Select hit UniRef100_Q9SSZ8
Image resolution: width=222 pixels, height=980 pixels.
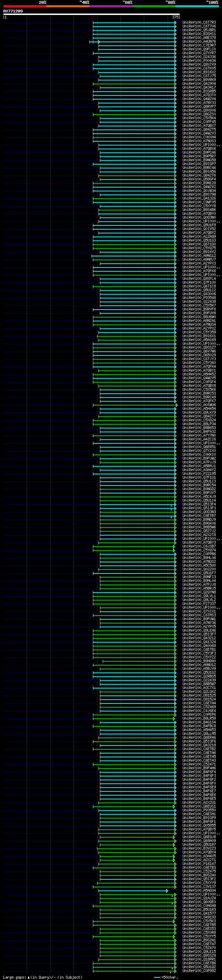[x=199, y=955]
